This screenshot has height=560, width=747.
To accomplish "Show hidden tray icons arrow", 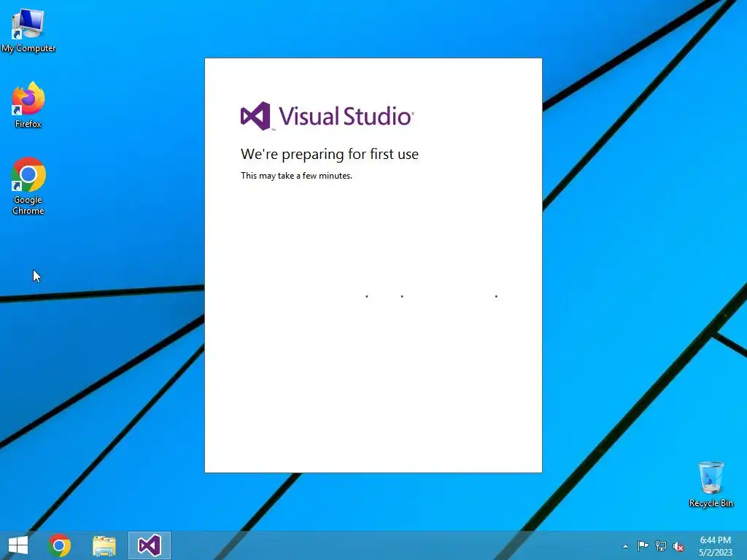I will click(625, 546).
